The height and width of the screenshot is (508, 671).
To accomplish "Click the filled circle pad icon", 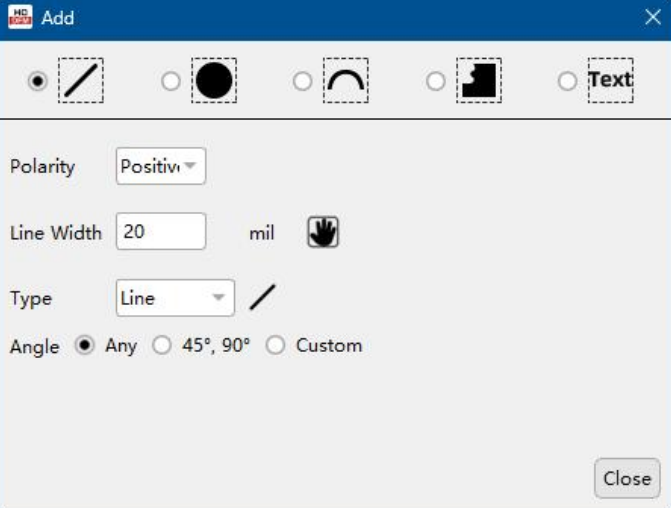I will (213, 81).
